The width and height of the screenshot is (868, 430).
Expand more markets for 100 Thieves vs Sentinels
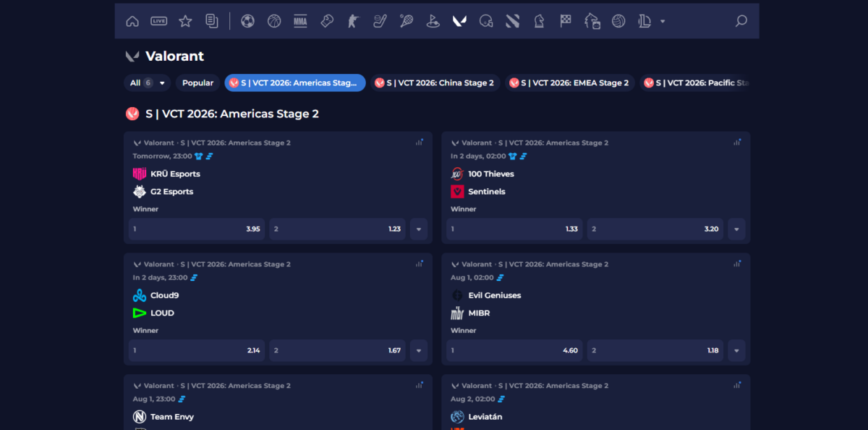click(x=736, y=229)
